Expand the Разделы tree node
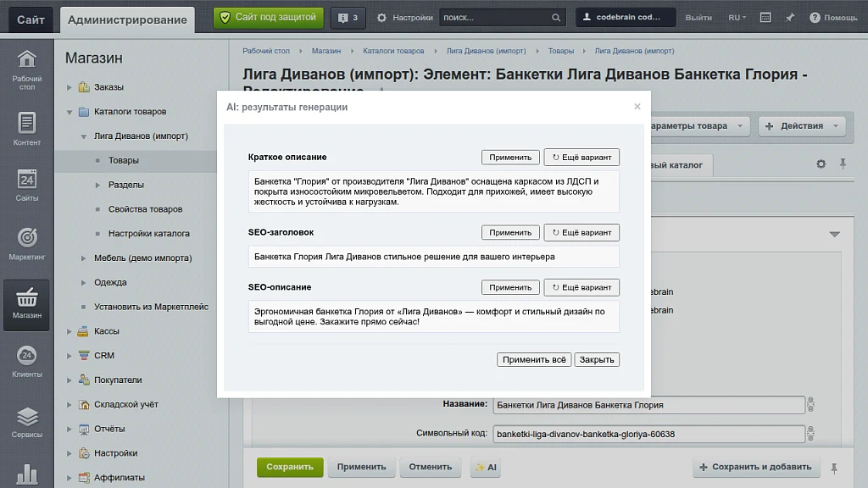 point(97,185)
